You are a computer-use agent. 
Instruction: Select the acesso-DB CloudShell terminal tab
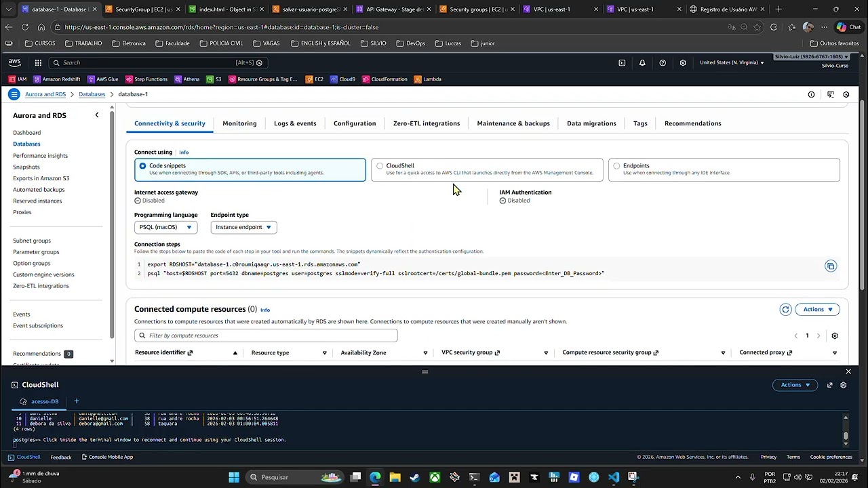39,401
